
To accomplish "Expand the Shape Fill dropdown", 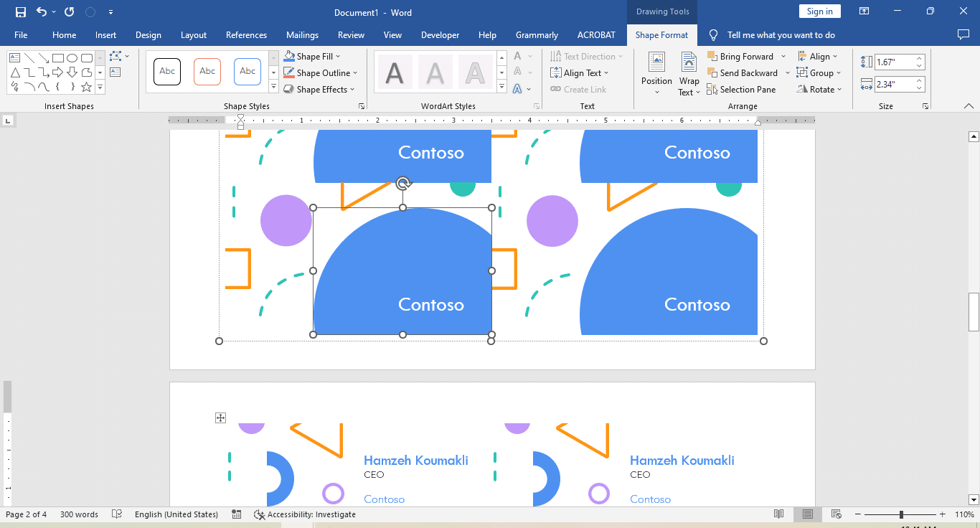I will [338, 57].
